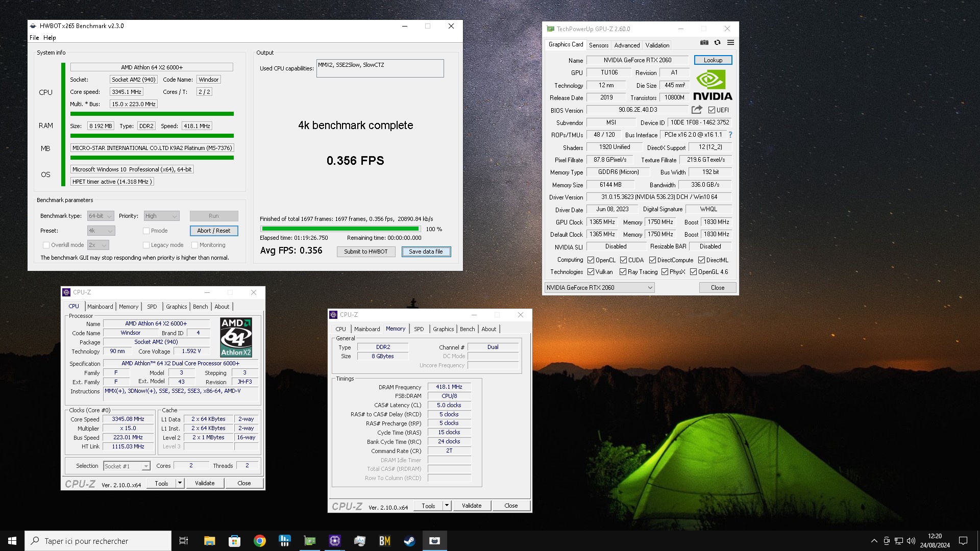The width and height of the screenshot is (980, 551).
Task: Click the GPU-Z BIOS export share icon
Action: tap(697, 110)
